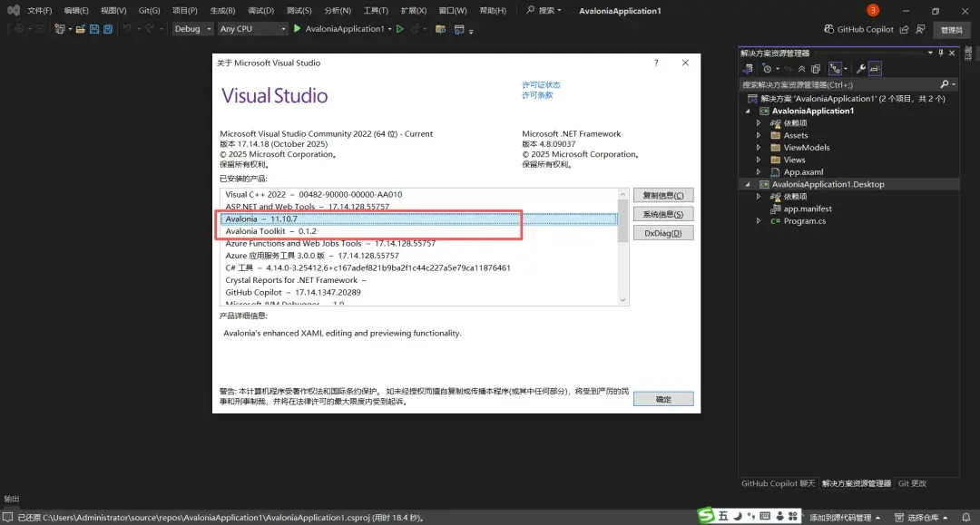Screen dimensions: 980x525
Task: Click the 确定 button to close dialog
Action: 663,398
